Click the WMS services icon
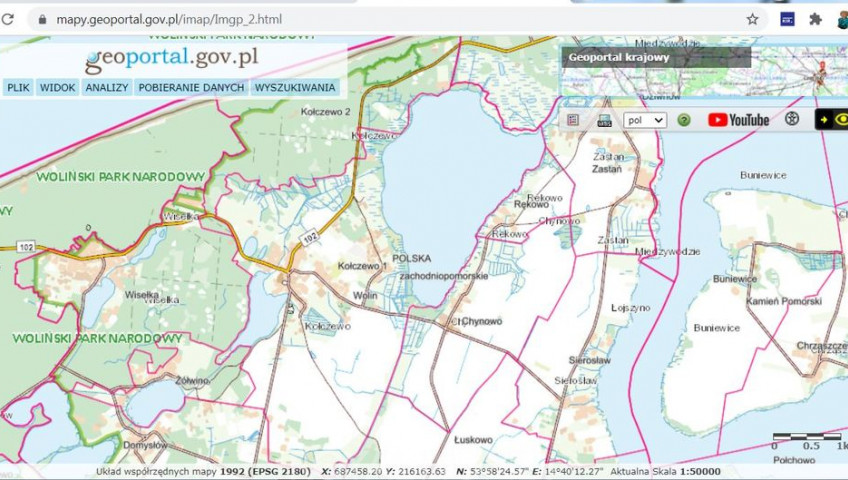The image size is (848, 480). pyautogui.click(x=604, y=120)
